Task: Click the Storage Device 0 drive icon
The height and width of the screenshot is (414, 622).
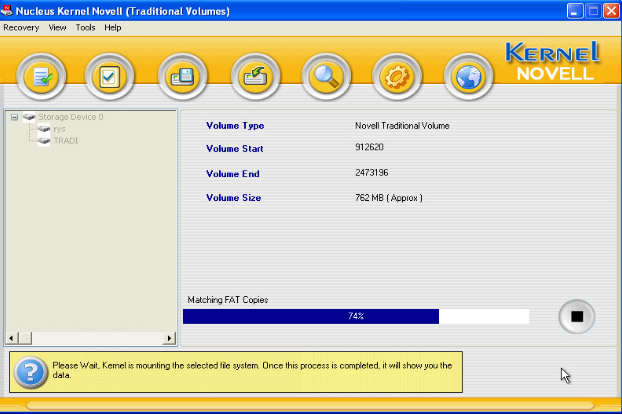Action: (29, 117)
